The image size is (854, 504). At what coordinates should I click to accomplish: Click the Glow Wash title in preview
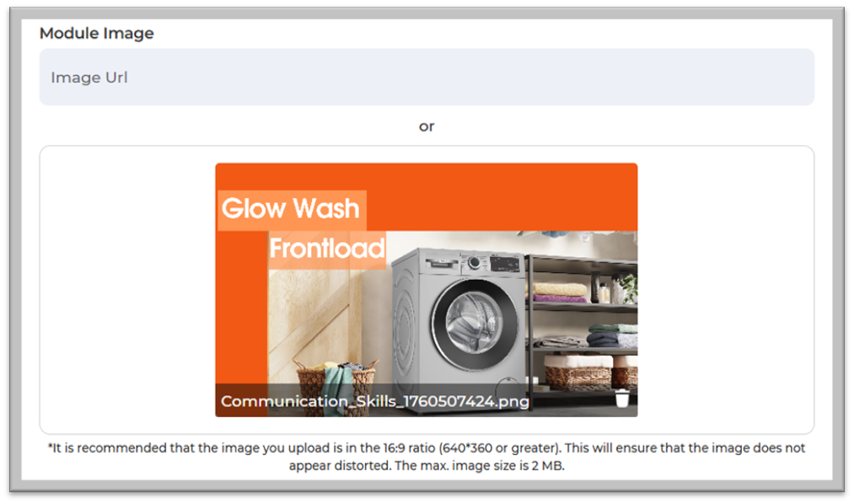coord(290,208)
